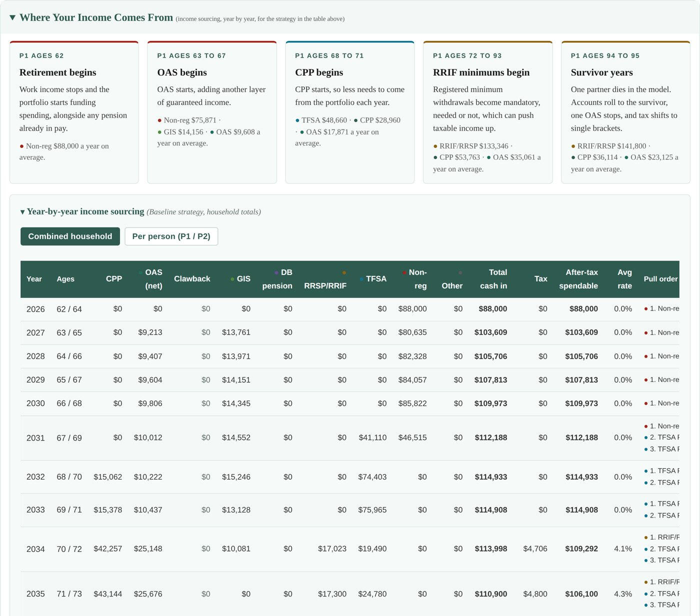The height and width of the screenshot is (616, 700).
Task: Click the After-tax spendable column header
Action: click(578, 279)
